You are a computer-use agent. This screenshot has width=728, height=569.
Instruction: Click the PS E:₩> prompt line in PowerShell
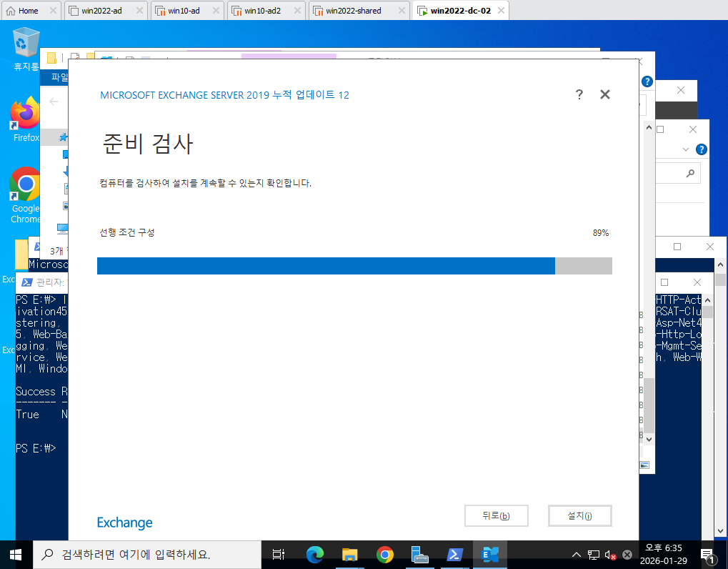tap(36, 448)
